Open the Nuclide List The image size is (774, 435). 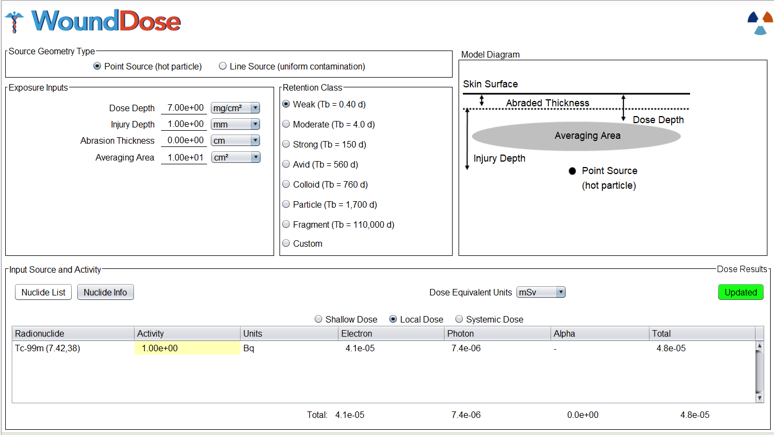[x=43, y=292]
